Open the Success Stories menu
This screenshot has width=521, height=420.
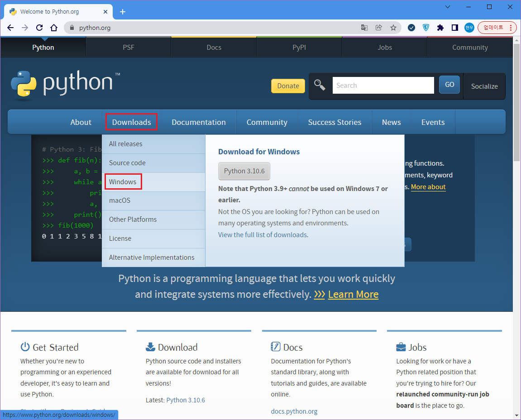point(335,122)
